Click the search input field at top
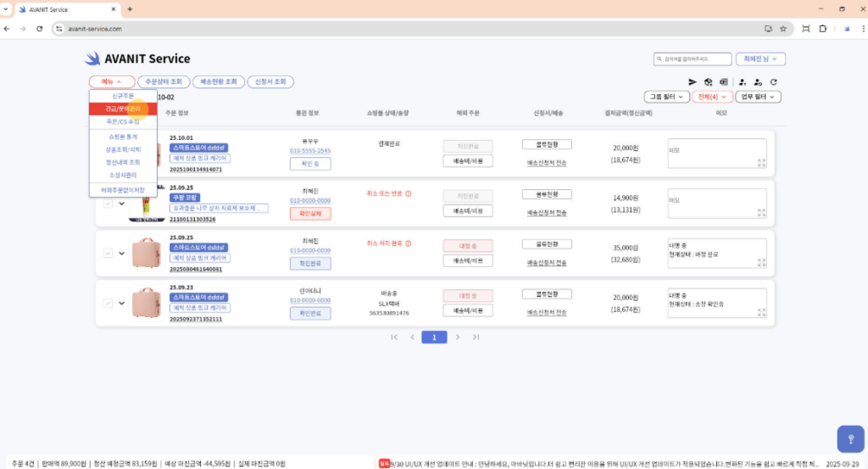 point(693,59)
